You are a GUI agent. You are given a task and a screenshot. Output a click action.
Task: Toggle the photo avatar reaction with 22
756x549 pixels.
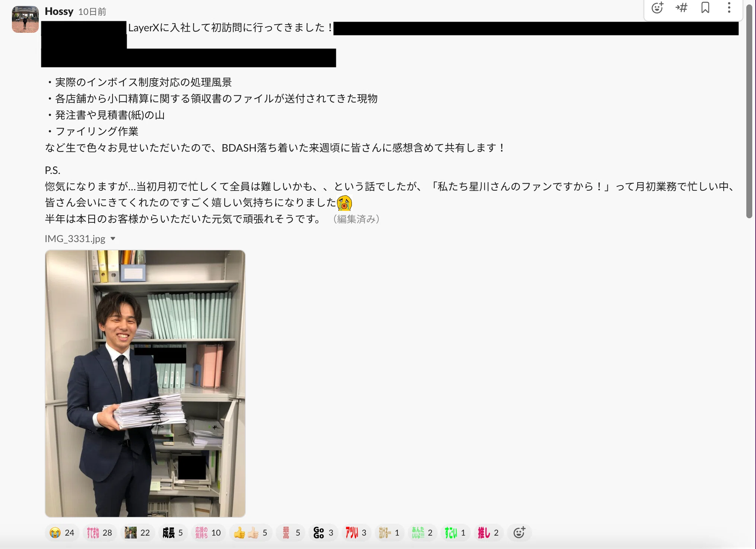tap(137, 533)
